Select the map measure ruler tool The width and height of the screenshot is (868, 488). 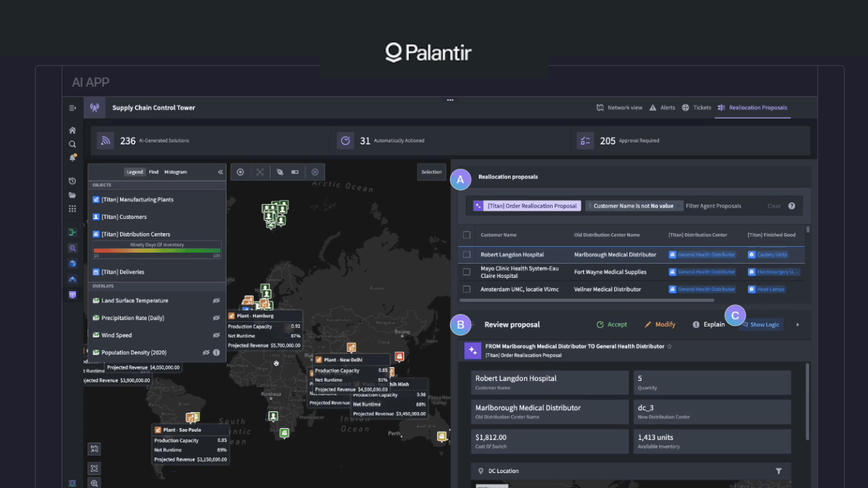(295, 172)
